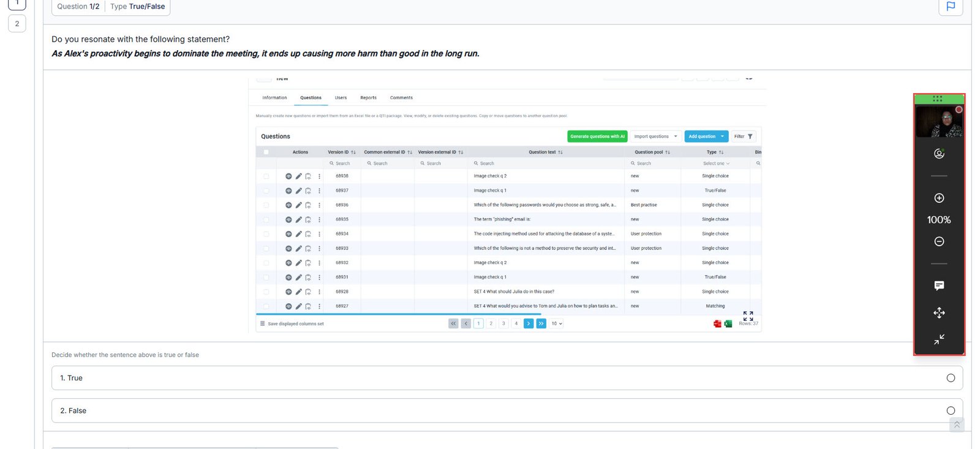Open the Type column Select one dropdown
Viewport: 980px width, 449px height.
(x=715, y=164)
